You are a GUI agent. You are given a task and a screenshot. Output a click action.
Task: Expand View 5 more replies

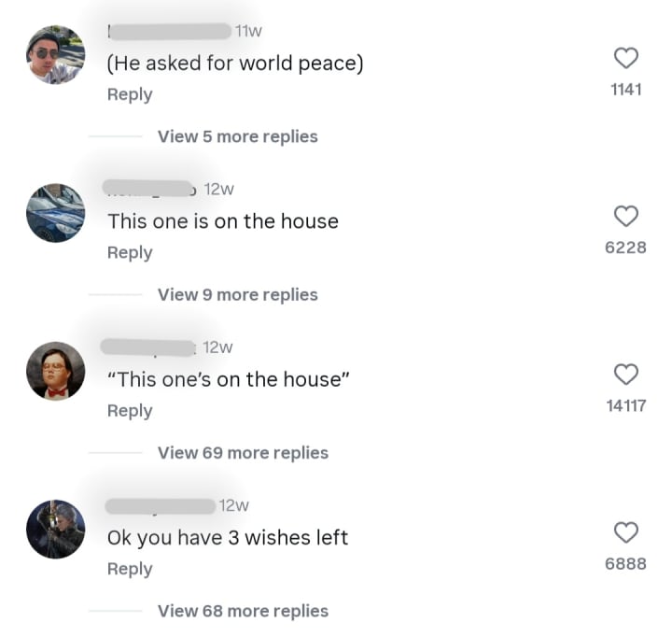pos(238,136)
